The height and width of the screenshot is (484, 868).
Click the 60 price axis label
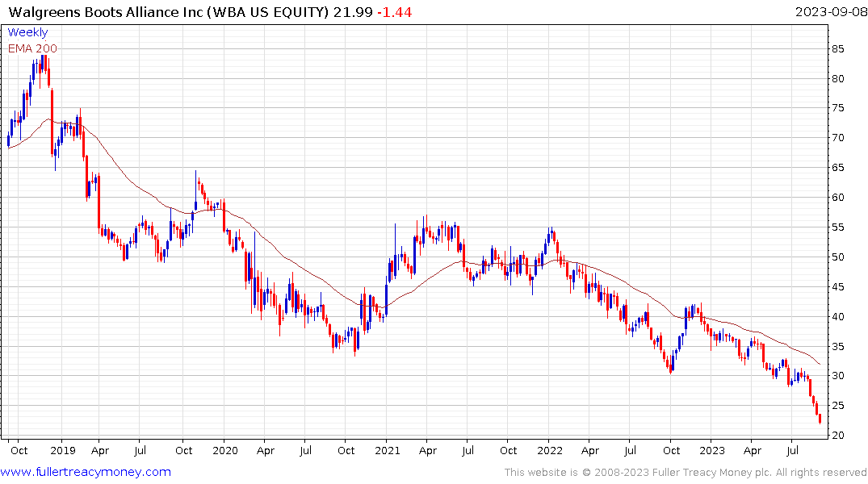point(837,198)
